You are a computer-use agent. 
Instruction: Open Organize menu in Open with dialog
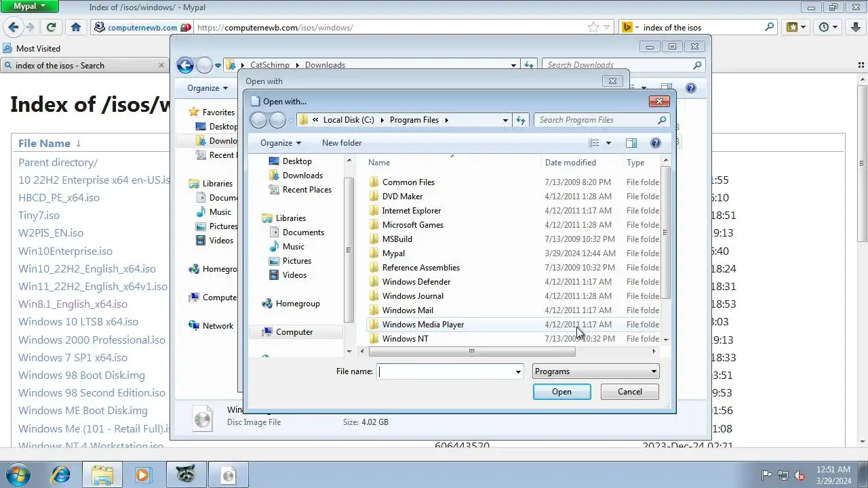coord(280,143)
